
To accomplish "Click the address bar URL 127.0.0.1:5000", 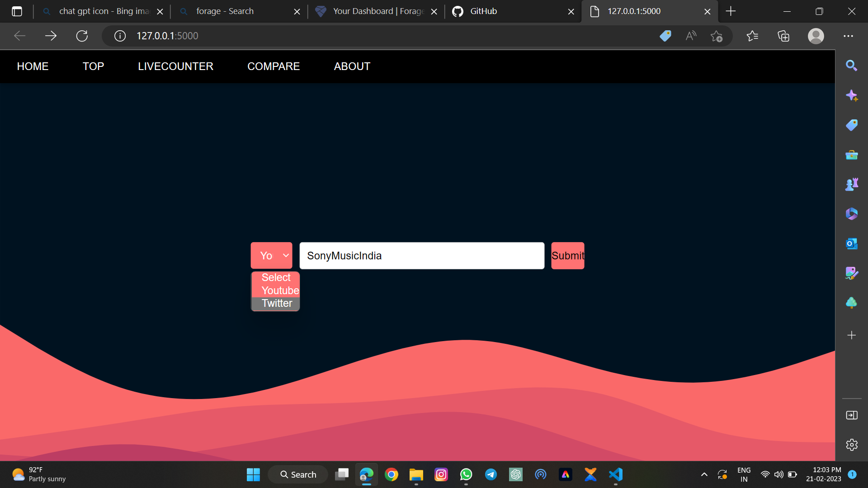I will [x=167, y=36].
